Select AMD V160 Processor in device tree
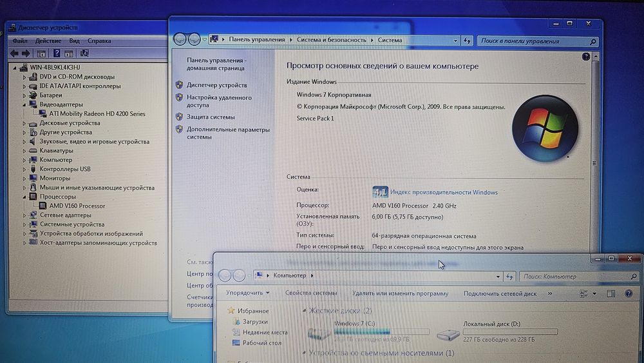644x363 pixels. pyautogui.click(x=77, y=206)
